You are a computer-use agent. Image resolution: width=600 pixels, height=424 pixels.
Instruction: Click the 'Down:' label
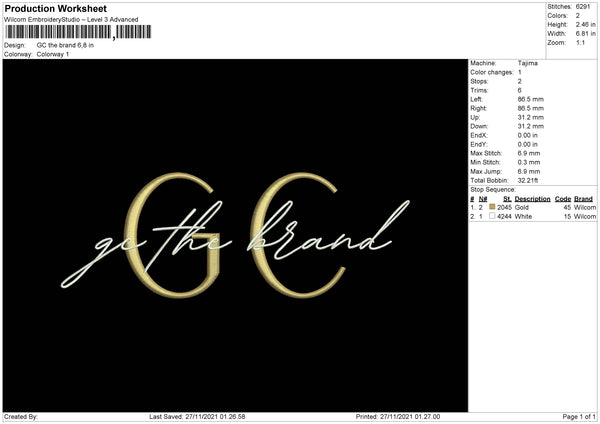click(479, 126)
